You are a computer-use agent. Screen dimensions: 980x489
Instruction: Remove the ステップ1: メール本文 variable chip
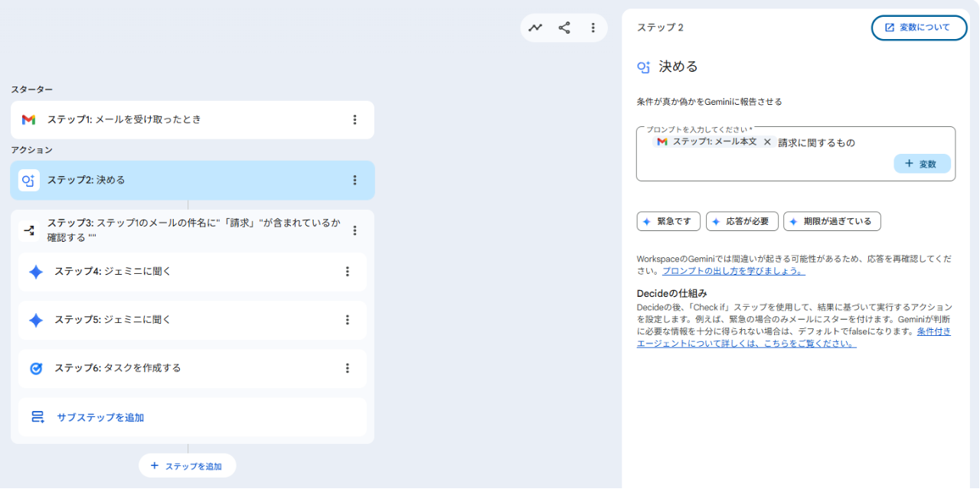click(x=767, y=142)
